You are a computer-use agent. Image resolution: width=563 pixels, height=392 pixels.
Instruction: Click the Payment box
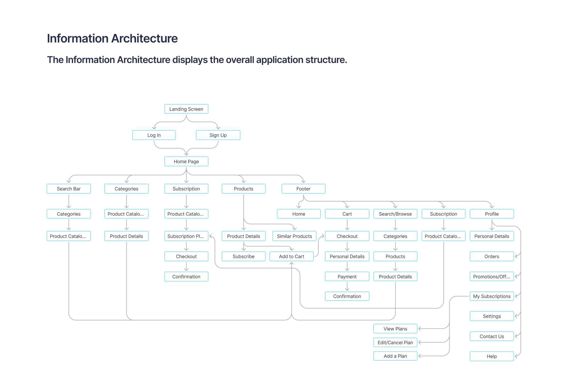pyautogui.click(x=347, y=277)
